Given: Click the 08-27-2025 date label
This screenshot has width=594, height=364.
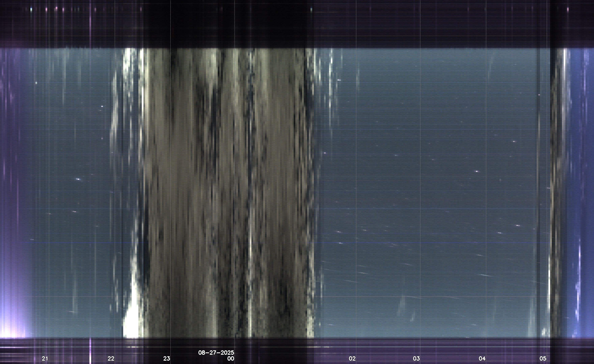Looking at the screenshot, I should [216, 353].
